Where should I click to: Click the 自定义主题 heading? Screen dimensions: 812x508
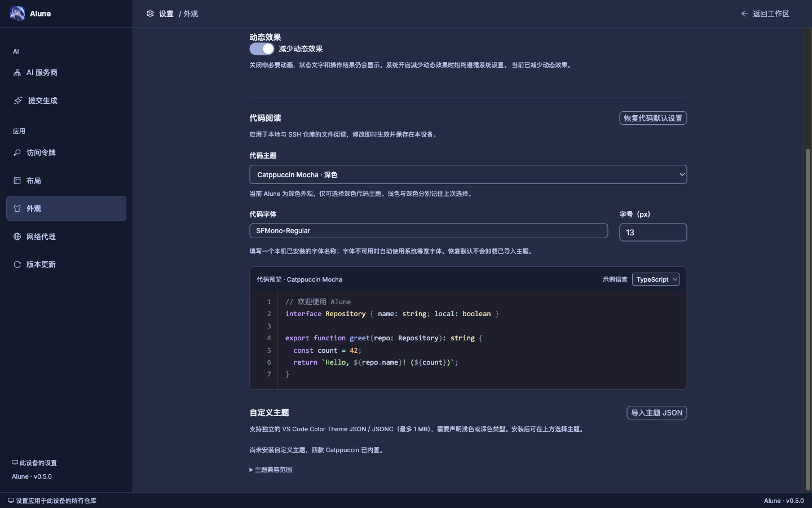(270, 413)
